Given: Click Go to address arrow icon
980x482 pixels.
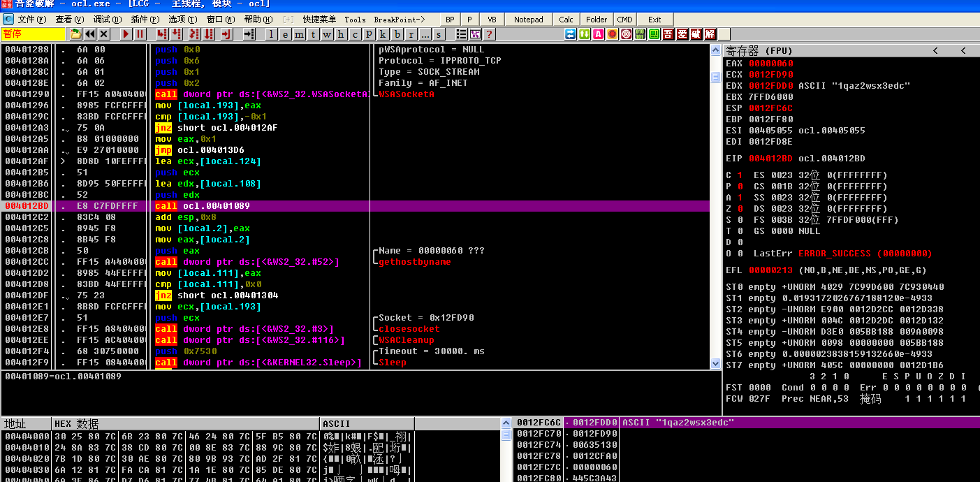Looking at the screenshot, I should point(249,34).
